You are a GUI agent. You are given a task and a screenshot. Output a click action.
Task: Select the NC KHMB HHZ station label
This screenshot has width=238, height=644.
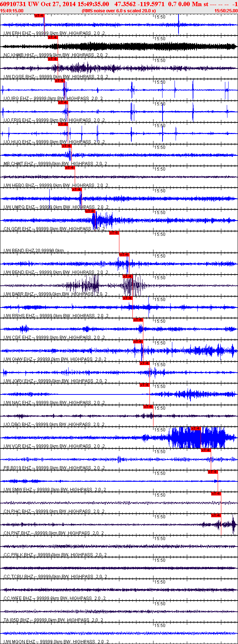56,55
